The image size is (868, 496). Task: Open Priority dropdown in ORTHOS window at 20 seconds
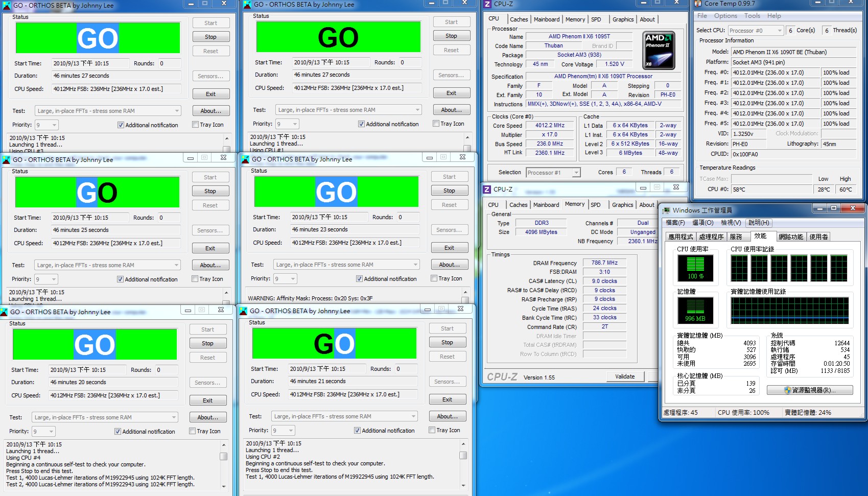pos(43,432)
